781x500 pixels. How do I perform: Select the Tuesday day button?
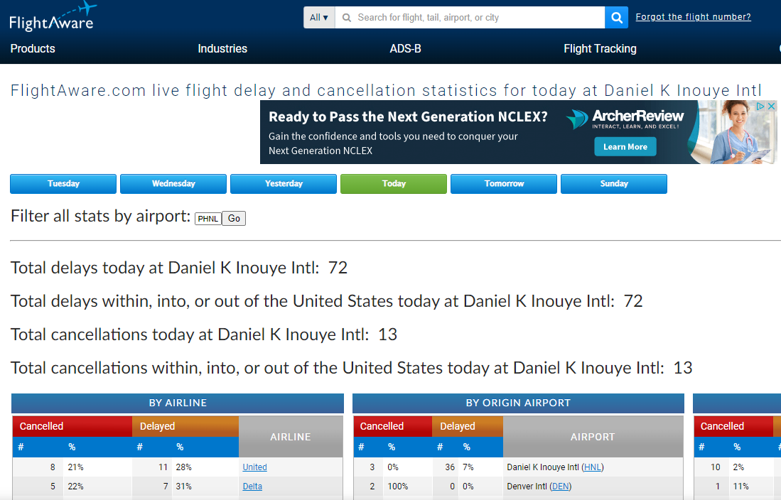tap(63, 184)
